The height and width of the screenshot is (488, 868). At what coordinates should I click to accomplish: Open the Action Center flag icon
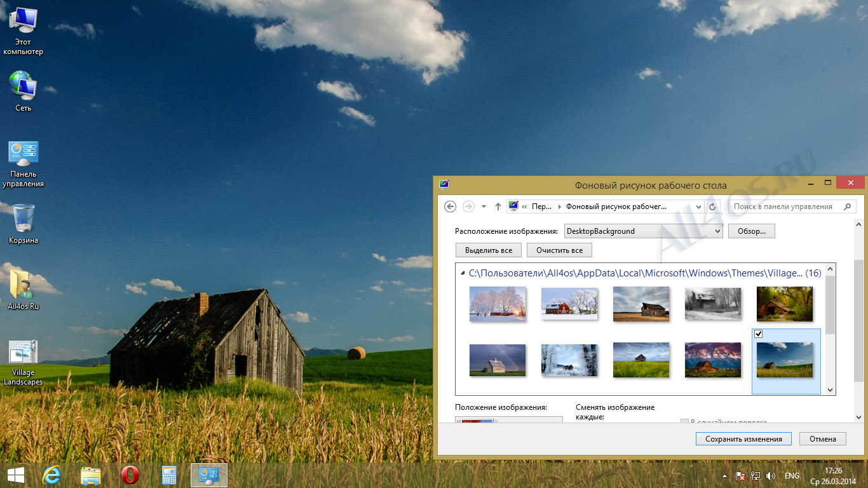pos(740,475)
